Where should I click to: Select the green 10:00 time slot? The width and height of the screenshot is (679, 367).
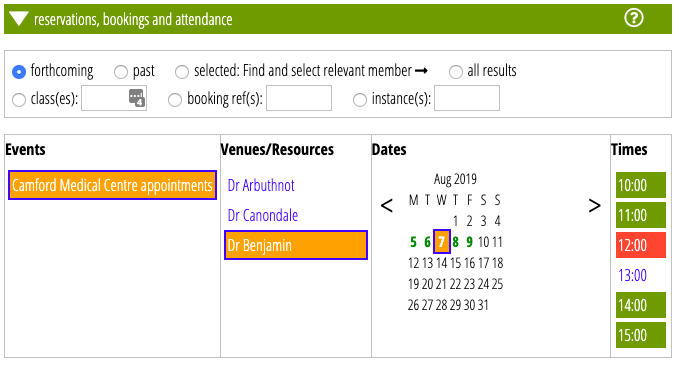click(x=641, y=185)
